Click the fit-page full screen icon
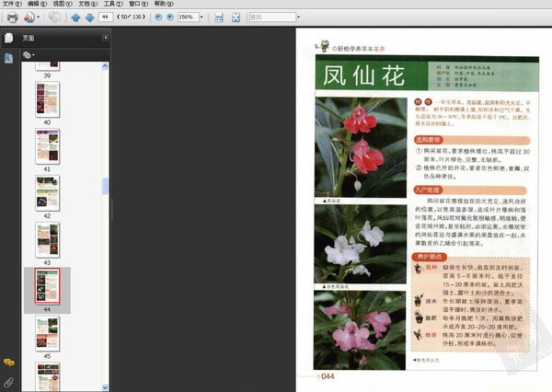 point(237,17)
